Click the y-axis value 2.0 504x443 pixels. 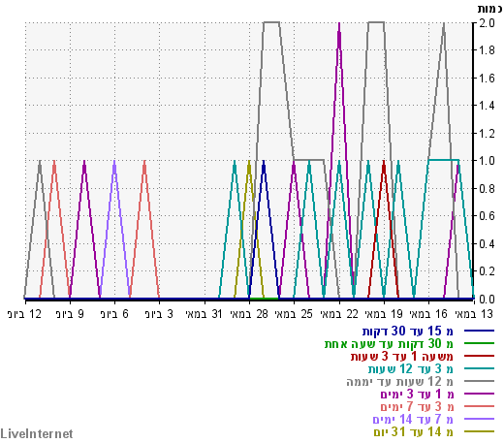tap(487, 22)
